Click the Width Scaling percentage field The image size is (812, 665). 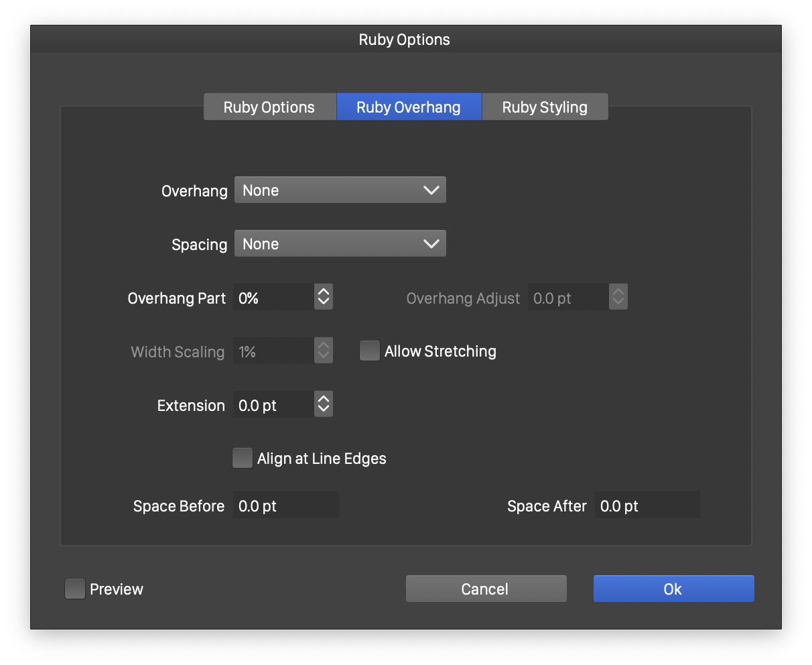[x=273, y=351]
